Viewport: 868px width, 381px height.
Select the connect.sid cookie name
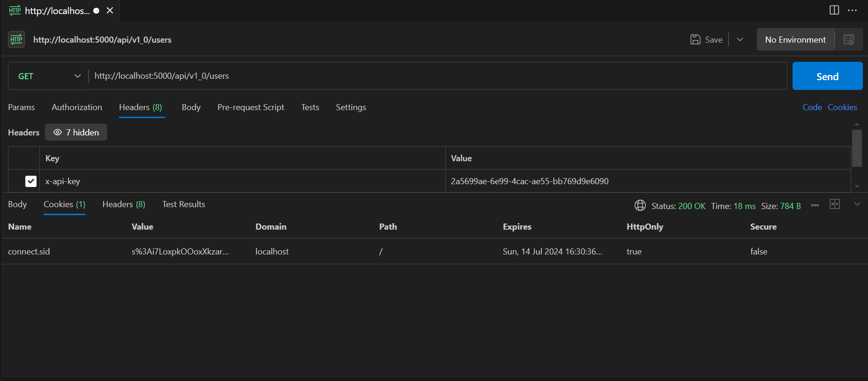click(x=29, y=252)
